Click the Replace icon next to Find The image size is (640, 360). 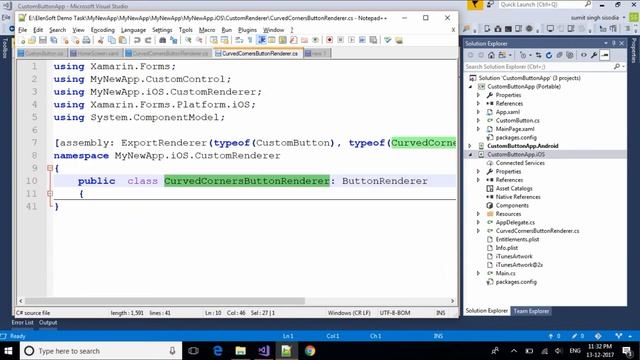pos(173,40)
